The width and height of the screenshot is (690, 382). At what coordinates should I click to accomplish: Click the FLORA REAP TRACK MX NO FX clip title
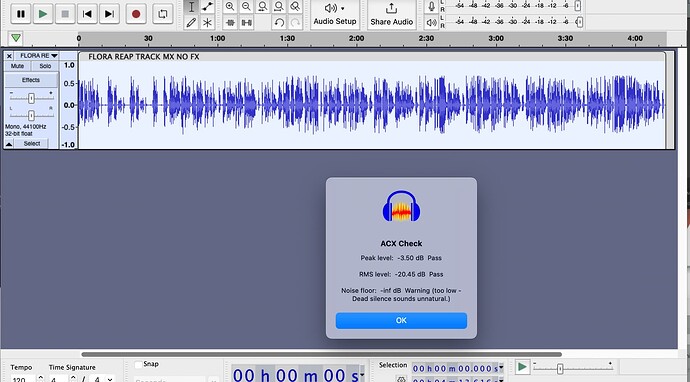click(144, 57)
